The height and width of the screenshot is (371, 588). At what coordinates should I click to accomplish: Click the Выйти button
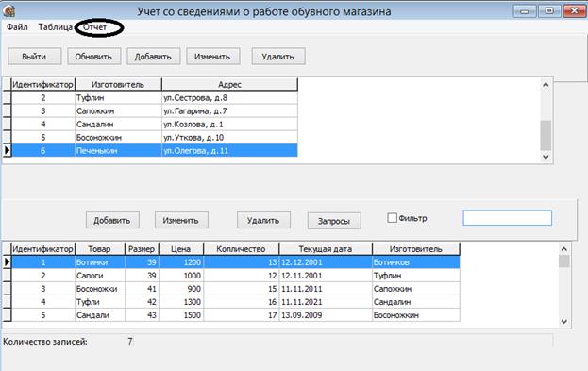click(35, 57)
